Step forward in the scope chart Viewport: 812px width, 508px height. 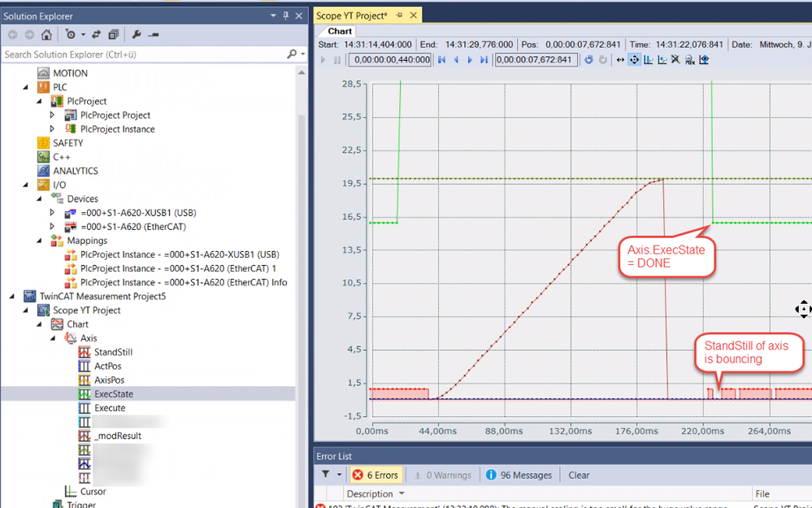click(x=470, y=60)
